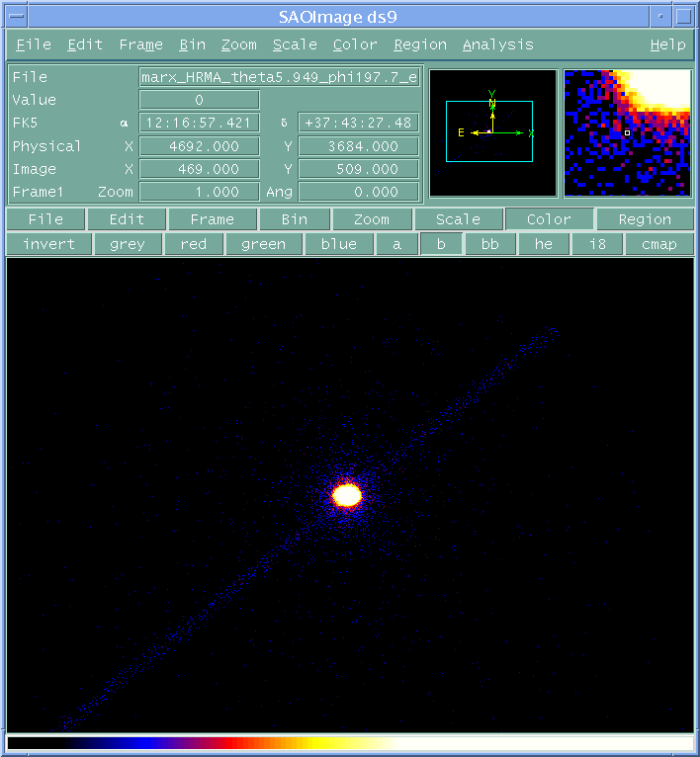
Task: Open the Analysis menu
Action: point(497,44)
